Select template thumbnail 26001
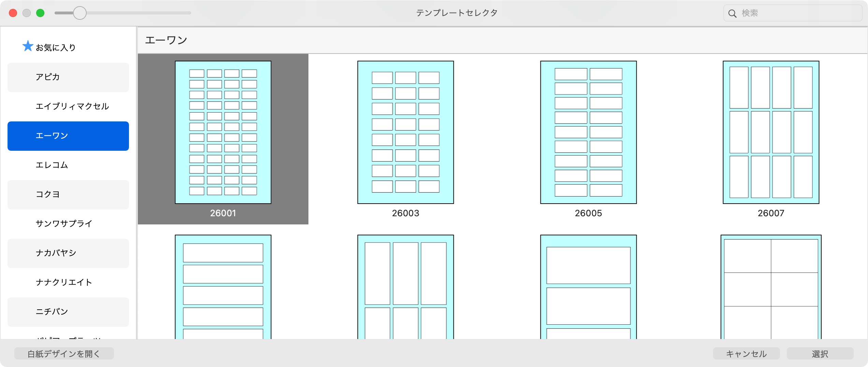The height and width of the screenshot is (367, 868). click(223, 132)
